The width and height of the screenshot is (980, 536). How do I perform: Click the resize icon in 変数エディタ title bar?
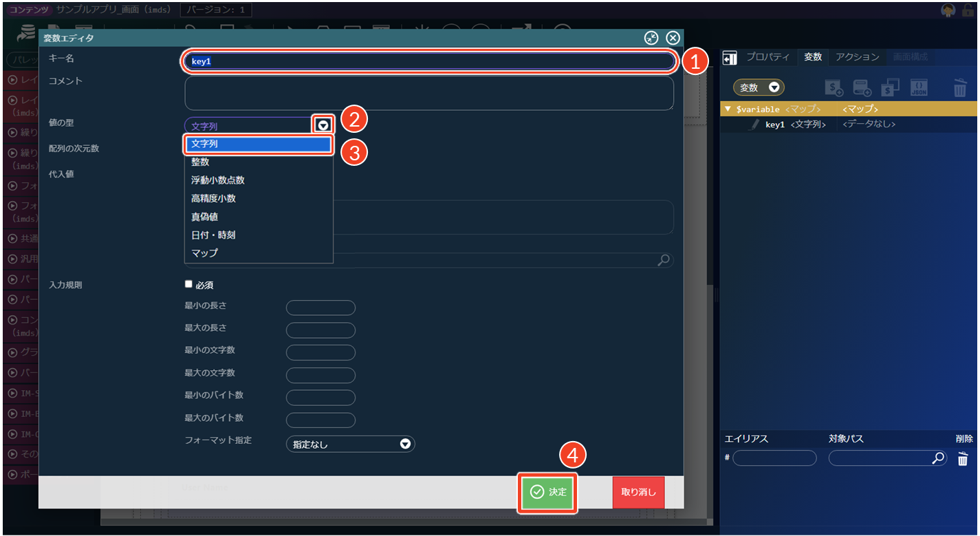click(651, 39)
